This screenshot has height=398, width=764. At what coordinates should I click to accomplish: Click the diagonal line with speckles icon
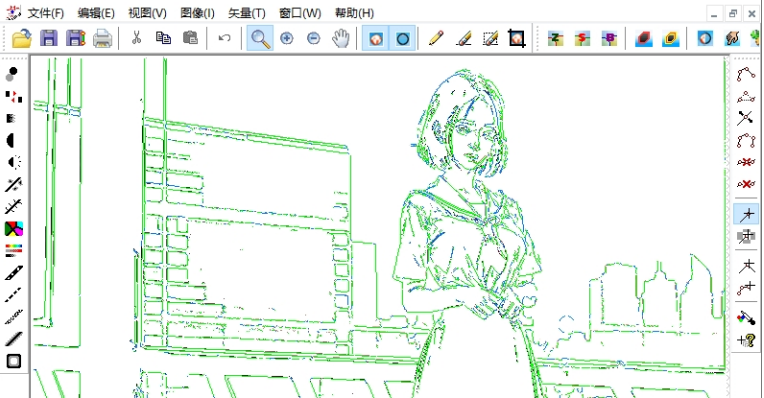click(x=14, y=185)
